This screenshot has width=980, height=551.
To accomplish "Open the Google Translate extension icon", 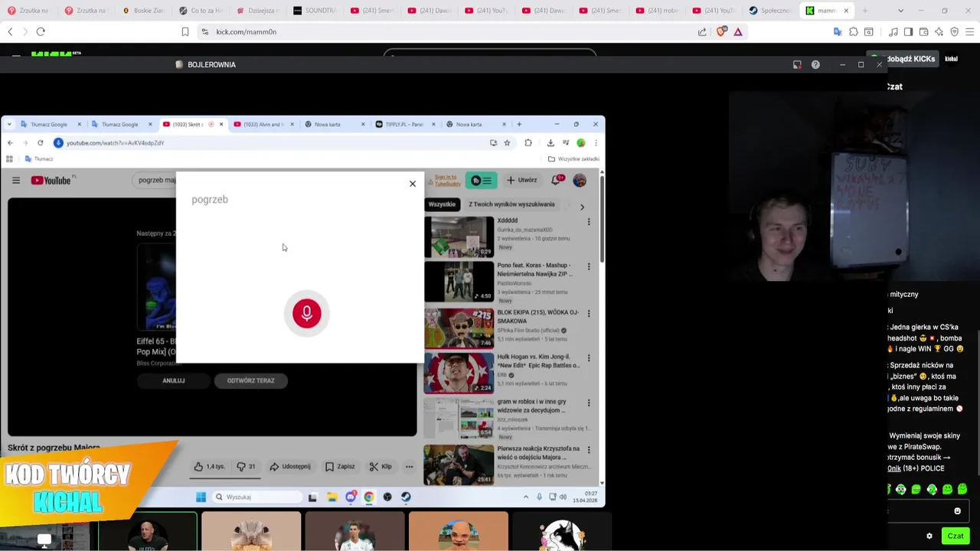I will click(838, 31).
